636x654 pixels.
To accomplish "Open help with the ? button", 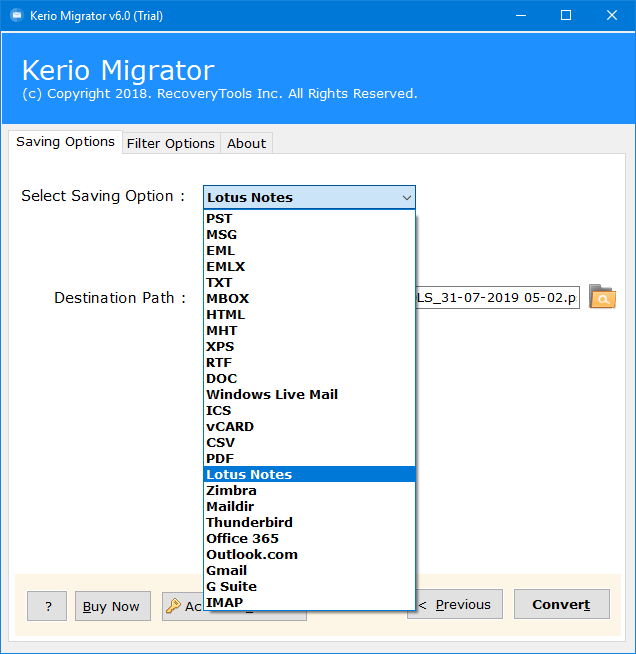I will (47, 606).
